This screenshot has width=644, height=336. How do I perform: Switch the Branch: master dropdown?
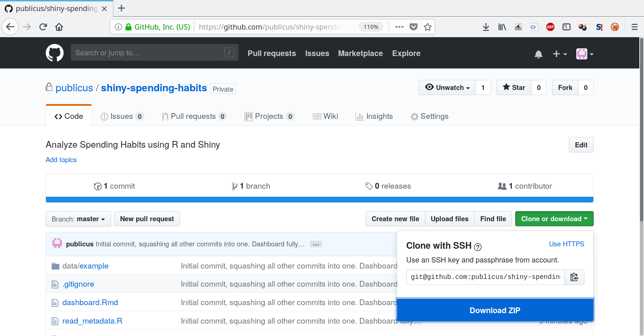(x=78, y=219)
